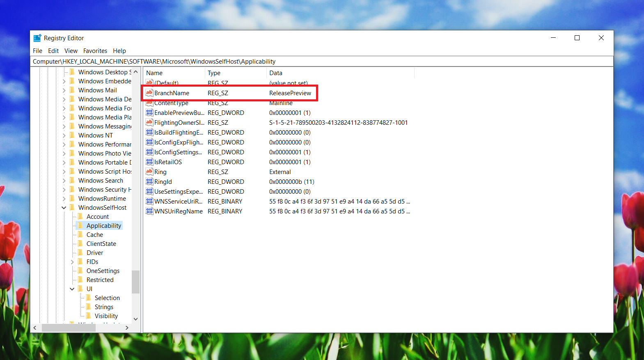Select the BranchName string value icon
The height and width of the screenshot is (360, 644).
tap(149, 93)
